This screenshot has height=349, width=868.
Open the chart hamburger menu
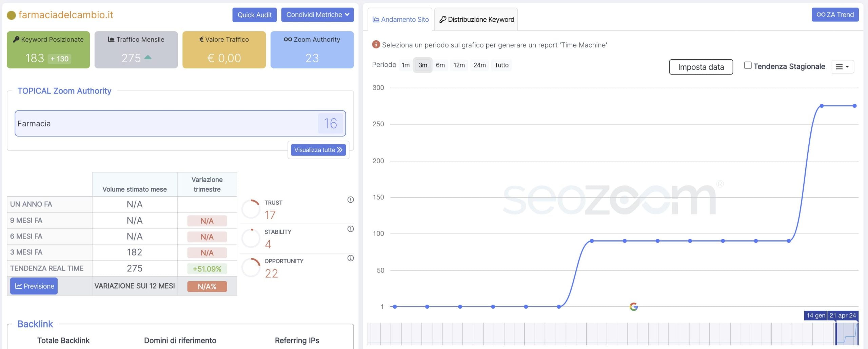[x=842, y=67]
